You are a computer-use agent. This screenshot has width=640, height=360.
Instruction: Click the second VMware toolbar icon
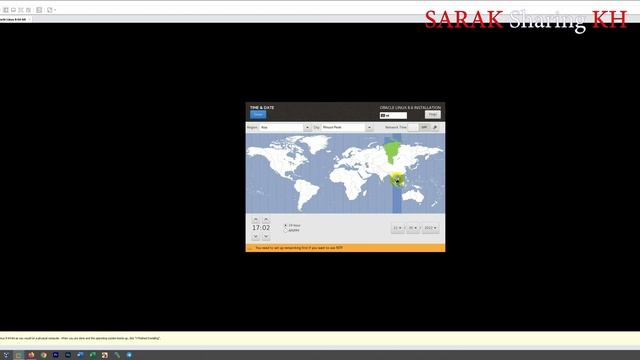(13, 10)
